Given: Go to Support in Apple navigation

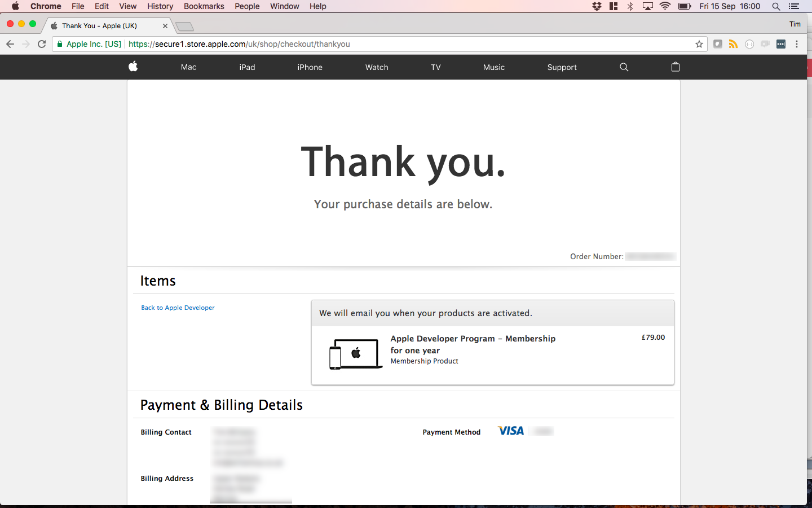Looking at the screenshot, I should (562, 67).
